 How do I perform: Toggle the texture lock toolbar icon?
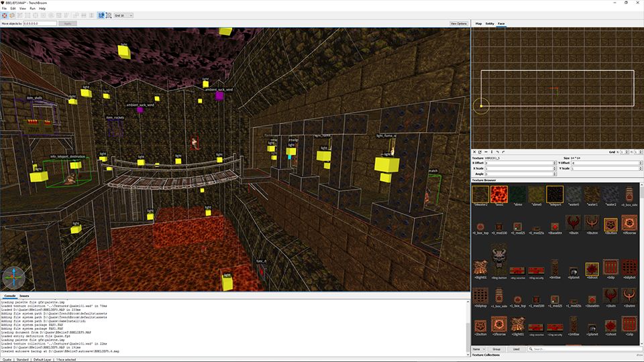(x=101, y=15)
